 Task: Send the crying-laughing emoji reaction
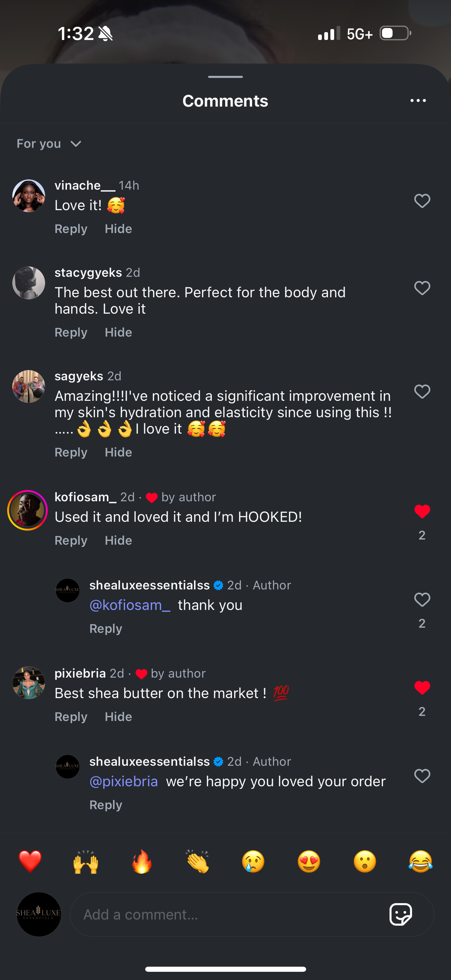[421, 862]
